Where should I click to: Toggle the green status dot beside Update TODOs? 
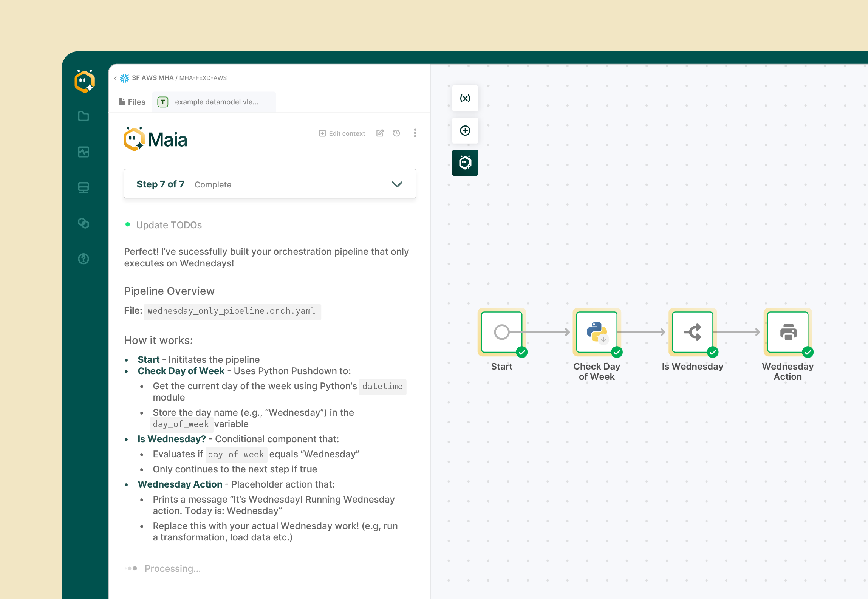coord(127,224)
